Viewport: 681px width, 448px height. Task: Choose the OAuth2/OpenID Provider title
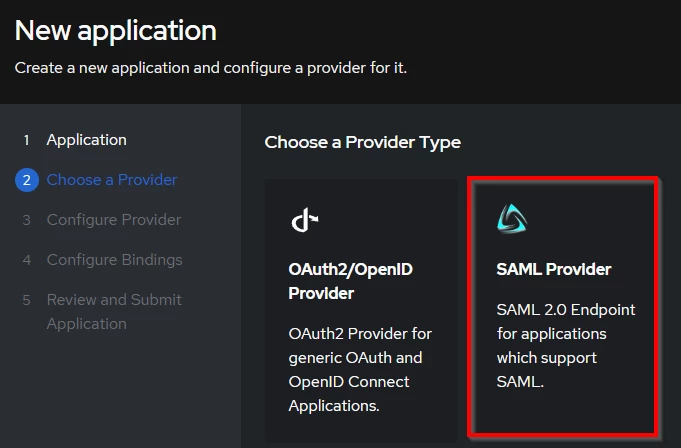(350, 282)
